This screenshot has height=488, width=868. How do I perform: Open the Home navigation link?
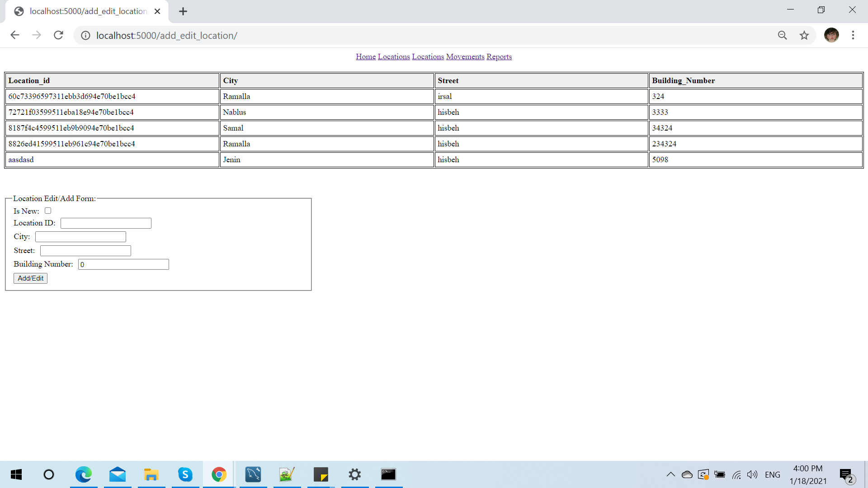tap(365, 56)
